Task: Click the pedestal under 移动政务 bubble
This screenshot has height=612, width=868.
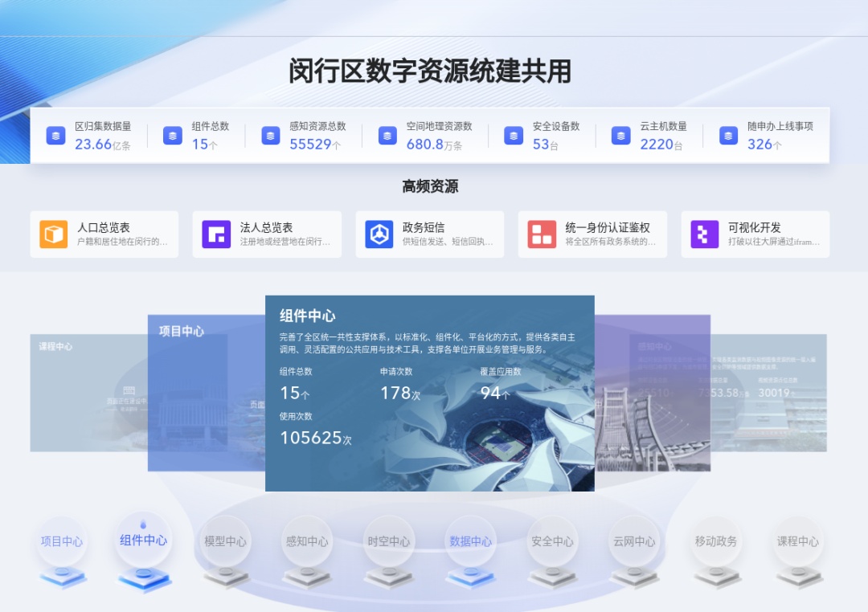Action: (x=717, y=577)
